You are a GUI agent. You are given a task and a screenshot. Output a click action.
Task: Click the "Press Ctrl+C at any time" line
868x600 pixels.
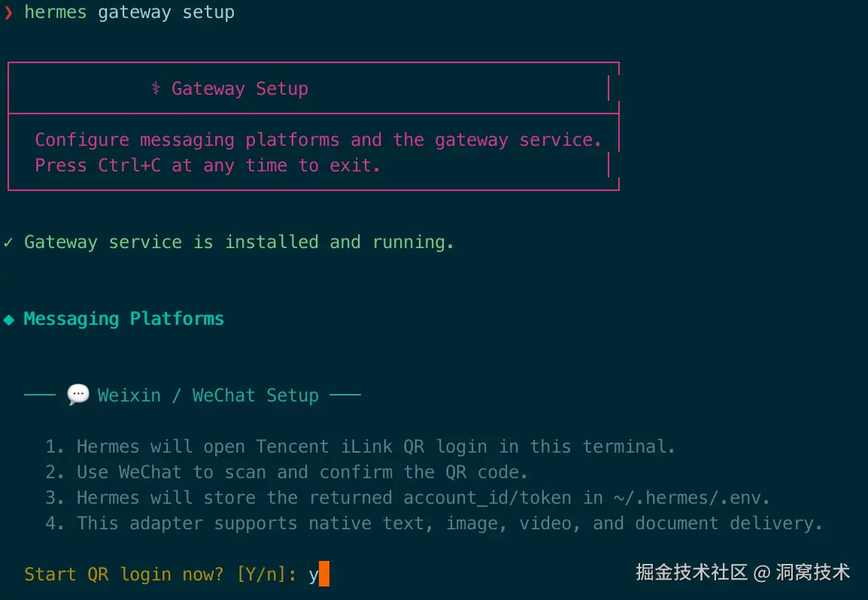click(x=208, y=165)
